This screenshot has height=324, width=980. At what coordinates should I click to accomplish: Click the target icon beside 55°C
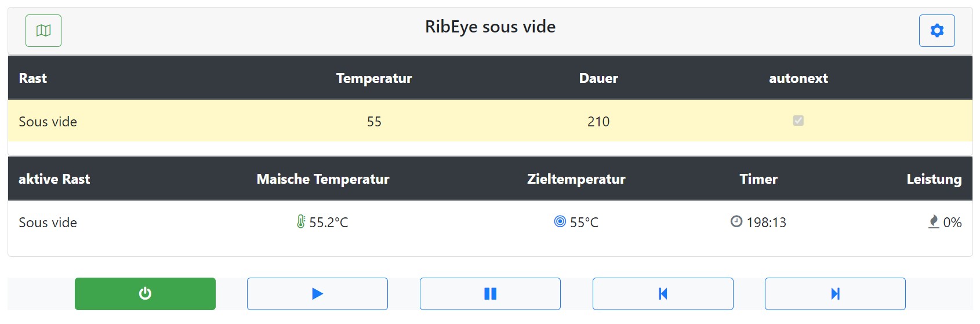click(560, 221)
